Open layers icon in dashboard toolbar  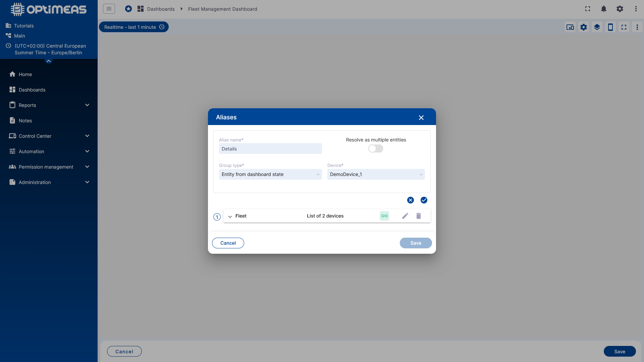pos(597,27)
